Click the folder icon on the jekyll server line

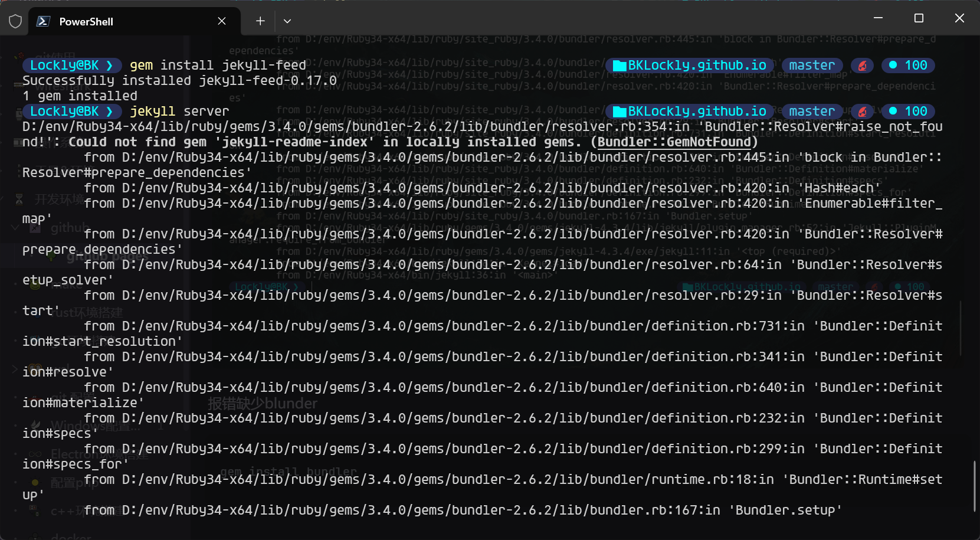(619, 112)
